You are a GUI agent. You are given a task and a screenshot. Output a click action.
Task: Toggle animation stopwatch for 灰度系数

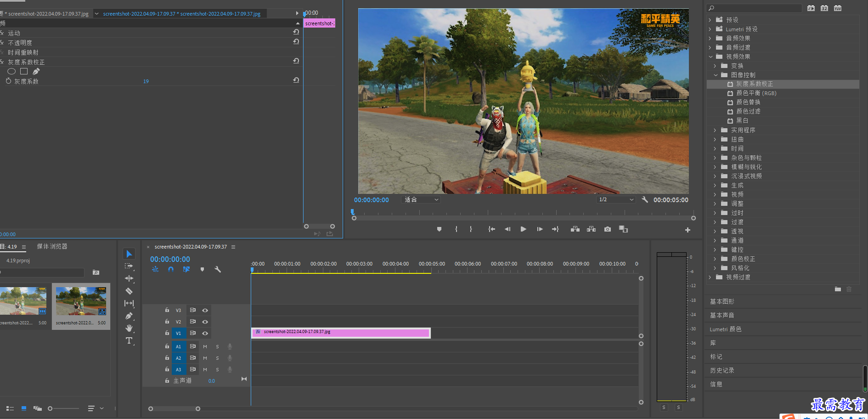pos(8,81)
